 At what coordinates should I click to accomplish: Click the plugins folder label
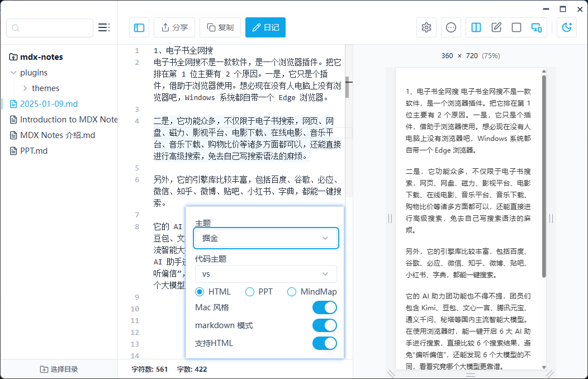(x=34, y=73)
